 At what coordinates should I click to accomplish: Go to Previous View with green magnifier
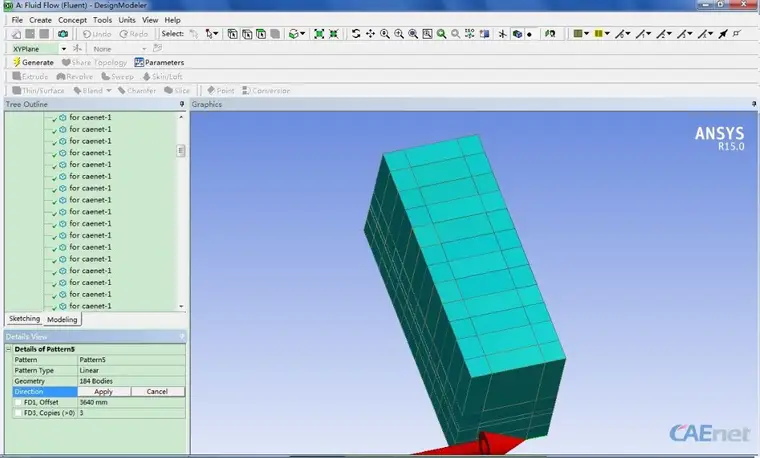click(442, 34)
